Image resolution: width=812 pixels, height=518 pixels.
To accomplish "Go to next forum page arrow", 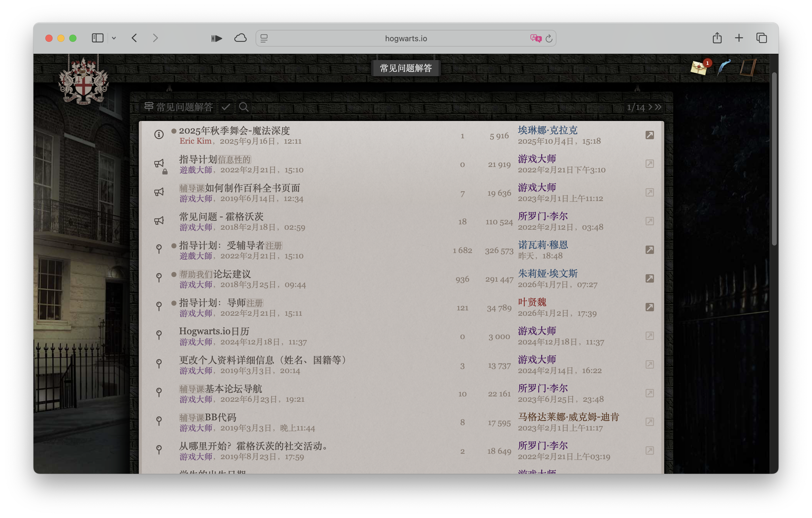I will pyautogui.click(x=650, y=107).
